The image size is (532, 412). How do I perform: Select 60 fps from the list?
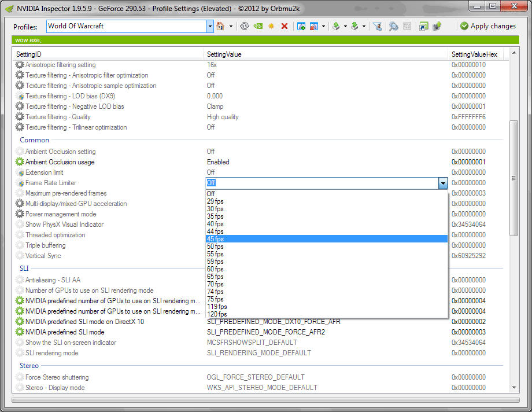pyautogui.click(x=215, y=269)
